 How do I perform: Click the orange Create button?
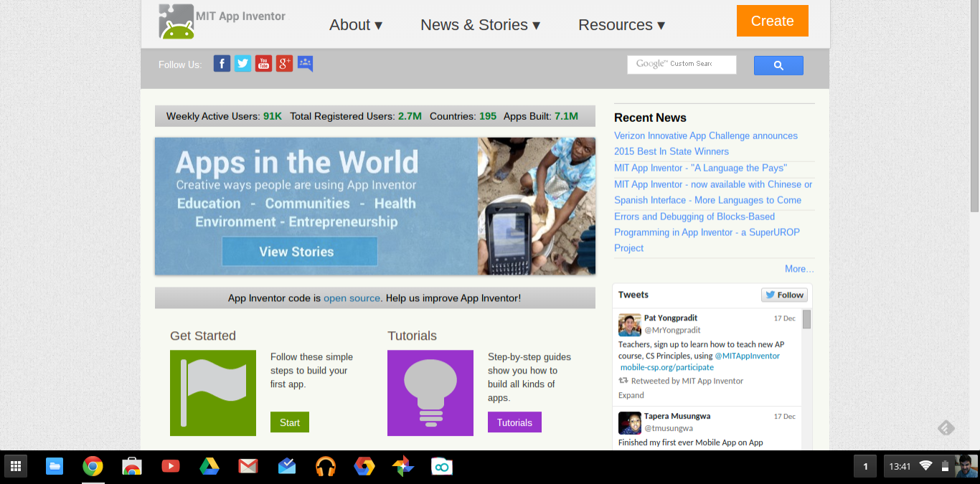click(x=772, y=21)
